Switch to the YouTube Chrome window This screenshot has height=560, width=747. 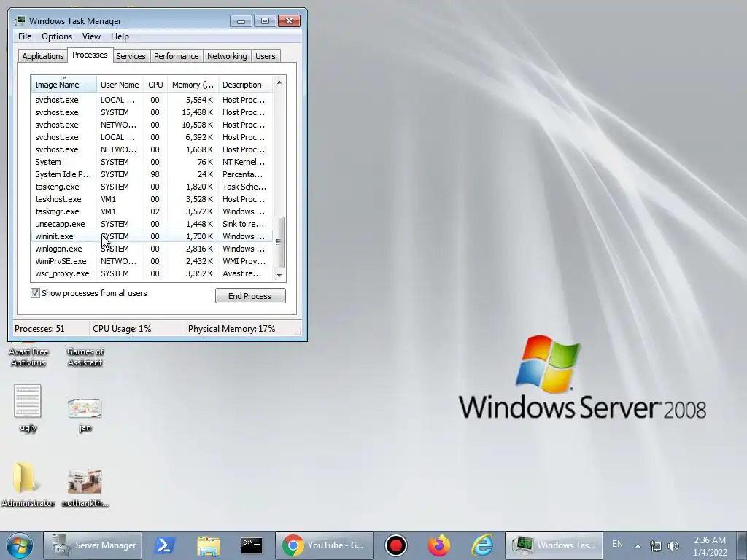point(324,545)
